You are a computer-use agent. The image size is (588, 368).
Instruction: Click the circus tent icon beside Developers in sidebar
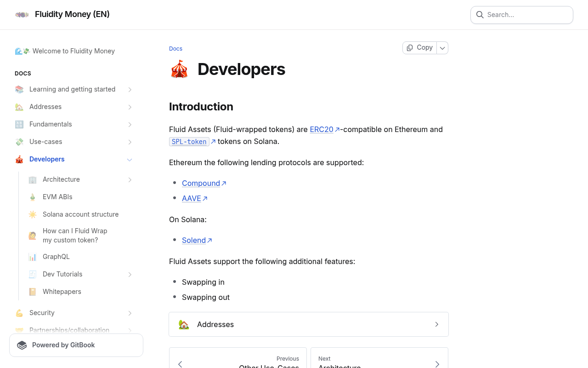19,159
